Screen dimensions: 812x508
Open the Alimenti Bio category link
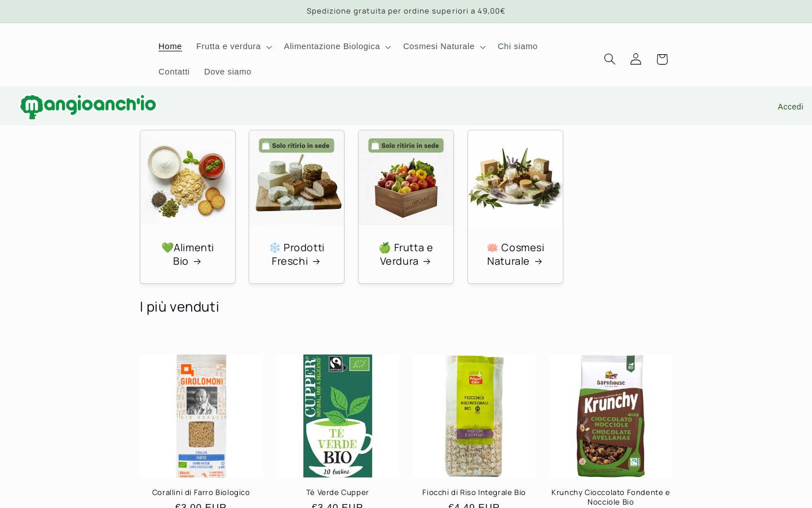pyautogui.click(x=188, y=254)
